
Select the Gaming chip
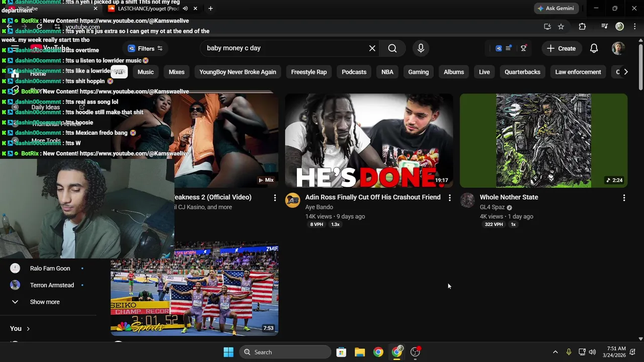(x=419, y=72)
